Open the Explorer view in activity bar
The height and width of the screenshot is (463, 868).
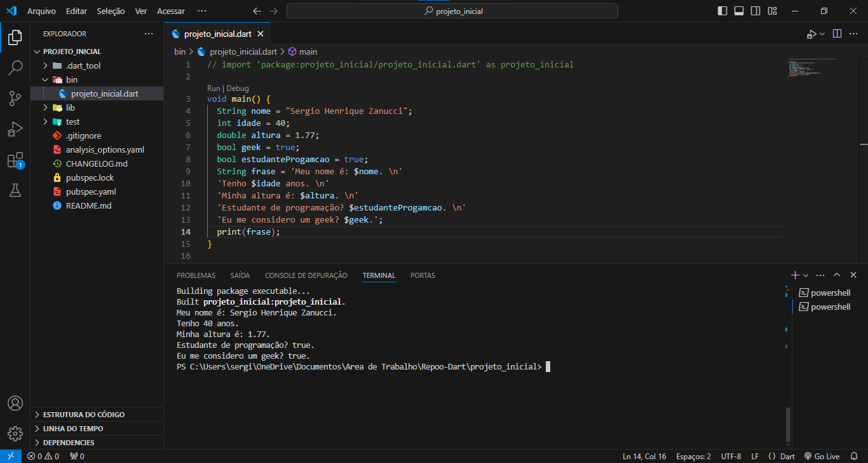(15, 38)
